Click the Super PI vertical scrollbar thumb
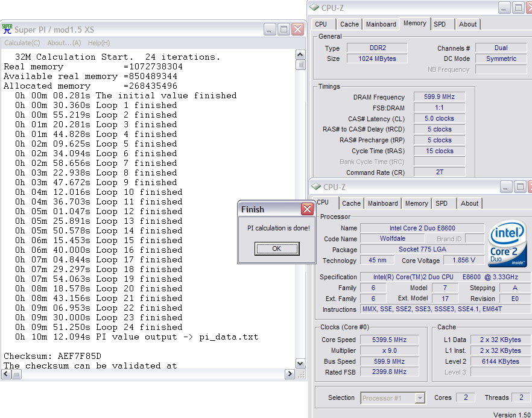This screenshot has height=418, width=532. pos(300,65)
